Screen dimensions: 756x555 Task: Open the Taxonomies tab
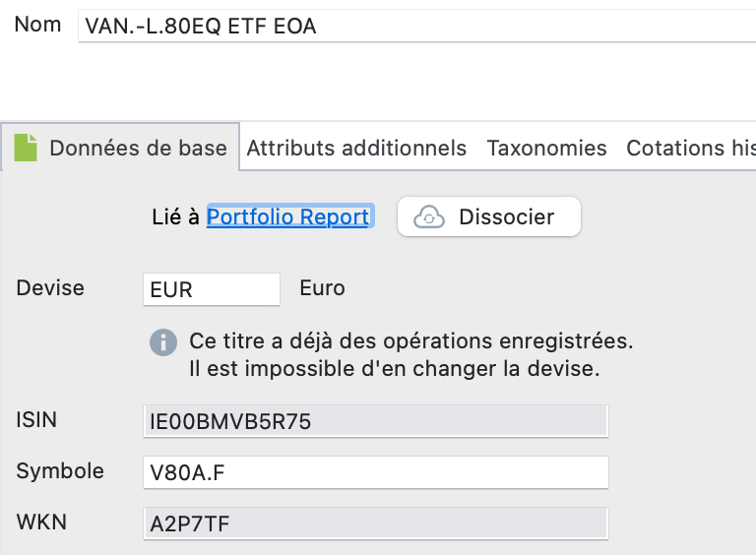coord(546,148)
